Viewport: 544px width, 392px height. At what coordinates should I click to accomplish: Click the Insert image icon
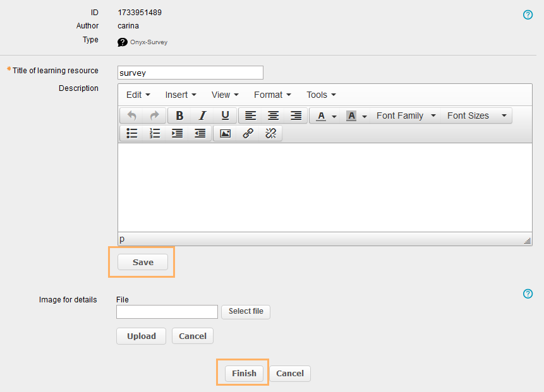(225, 133)
